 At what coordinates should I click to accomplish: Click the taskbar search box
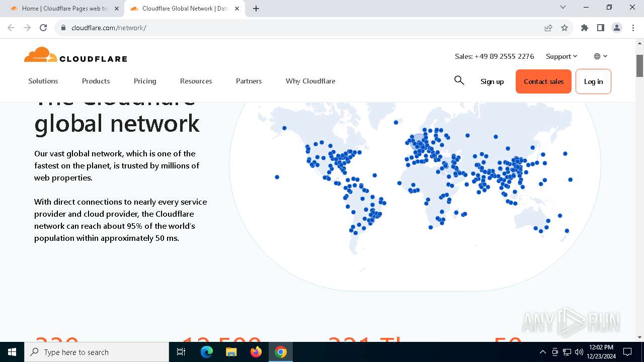(97, 352)
